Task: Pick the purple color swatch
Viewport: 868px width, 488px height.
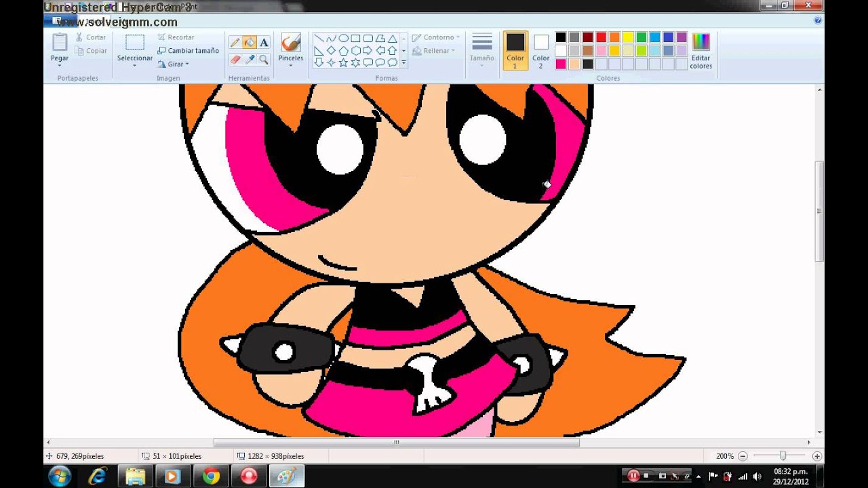Action: tap(682, 37)
